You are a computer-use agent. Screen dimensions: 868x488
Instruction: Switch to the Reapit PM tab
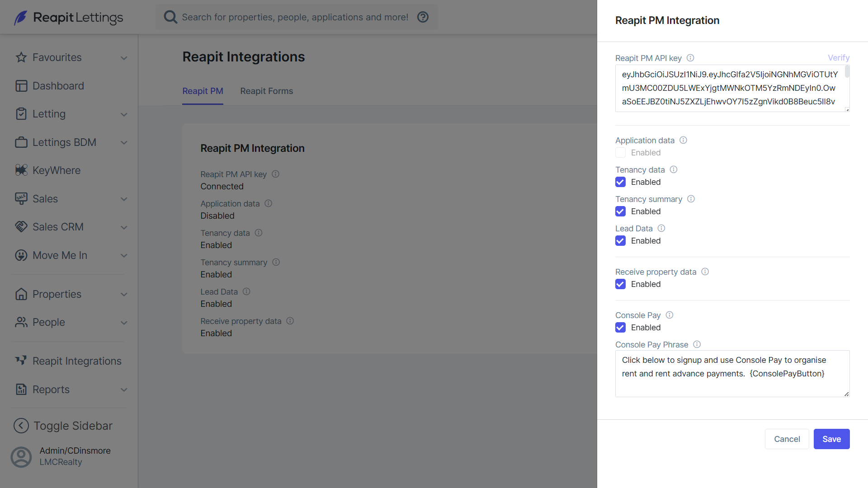pos(203,91)
